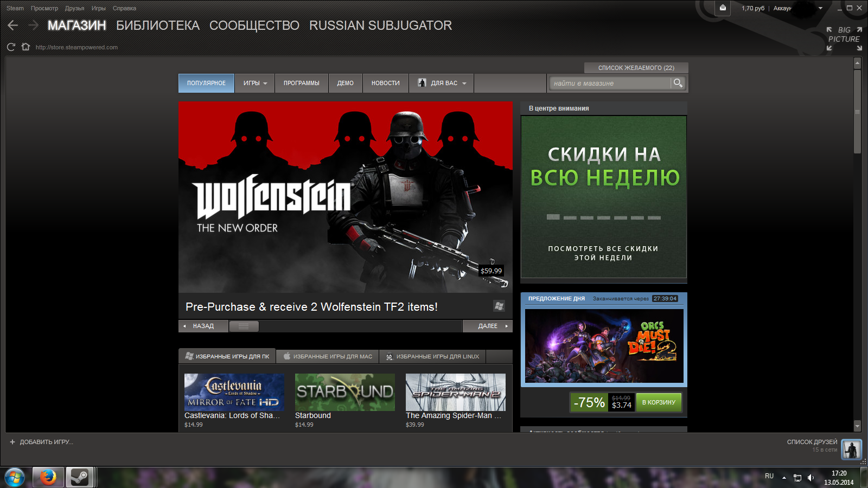This screenshot has height=488, width=868.
Task: Go to СООБЩЕСТВО section
Action: [x=254, y=25]
